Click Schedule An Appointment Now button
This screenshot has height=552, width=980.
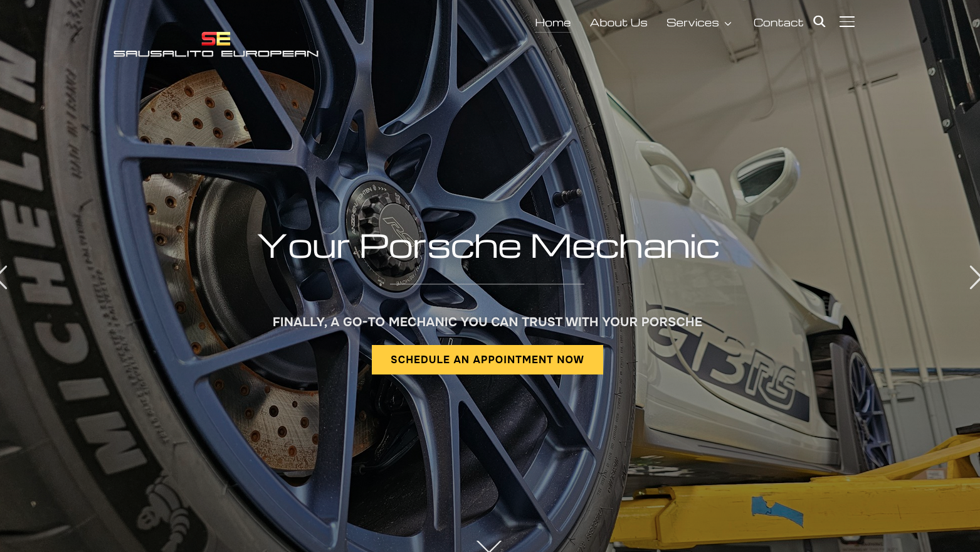click(x=487, y=359)
